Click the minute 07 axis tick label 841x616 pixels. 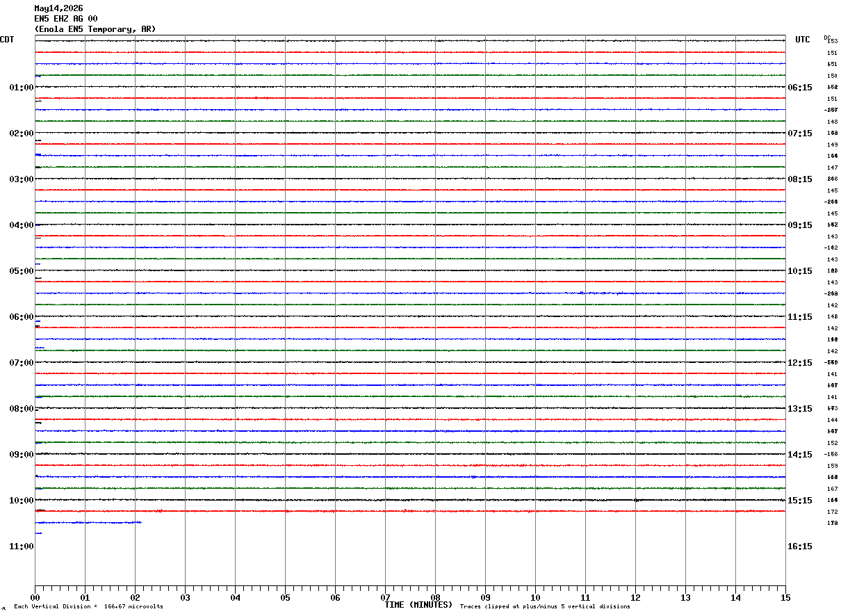(385, 597)
